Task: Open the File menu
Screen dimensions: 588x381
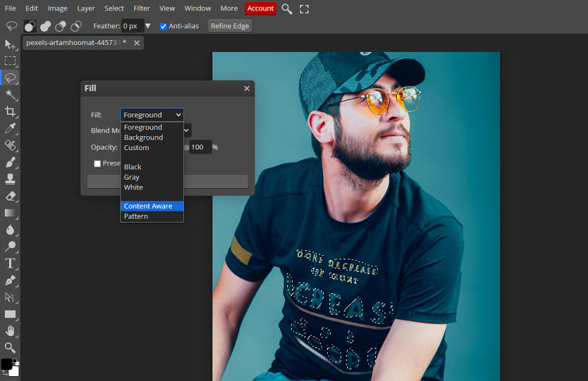Action: [x=10, y=8]
